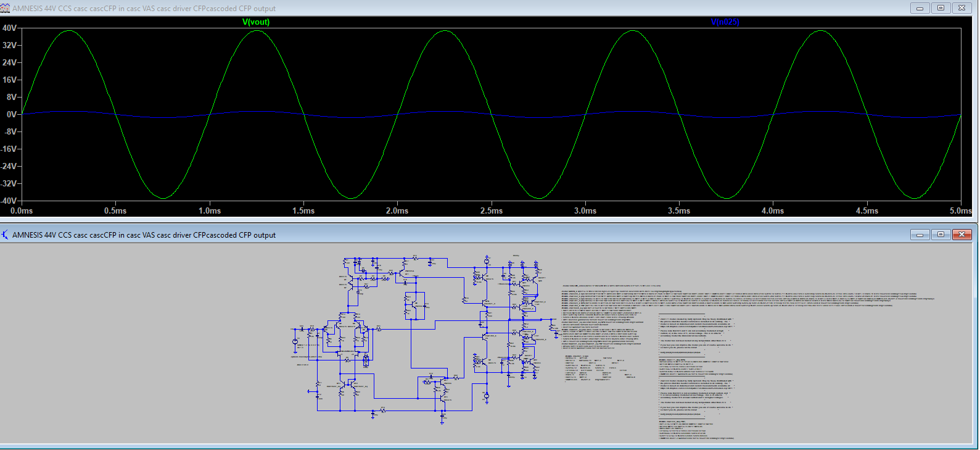Click the 24V vertical axis label
Viewport: 980px width, 450px height.
point(9,62)
